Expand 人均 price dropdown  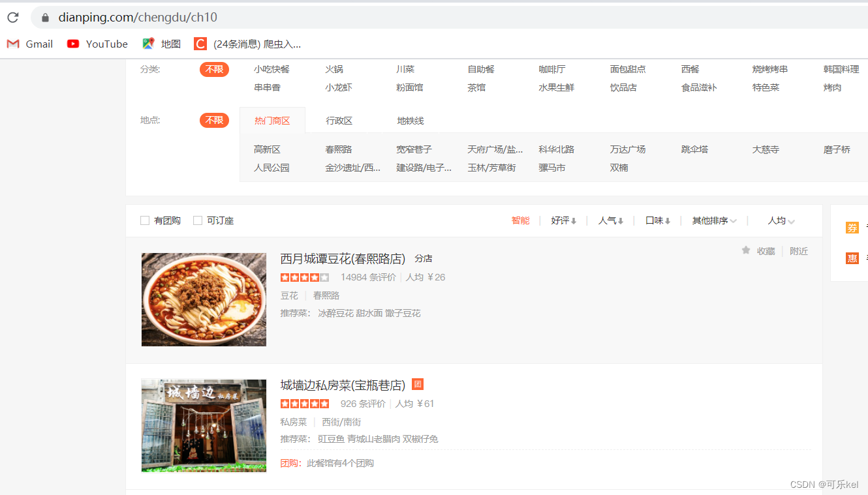click(781, 220)
